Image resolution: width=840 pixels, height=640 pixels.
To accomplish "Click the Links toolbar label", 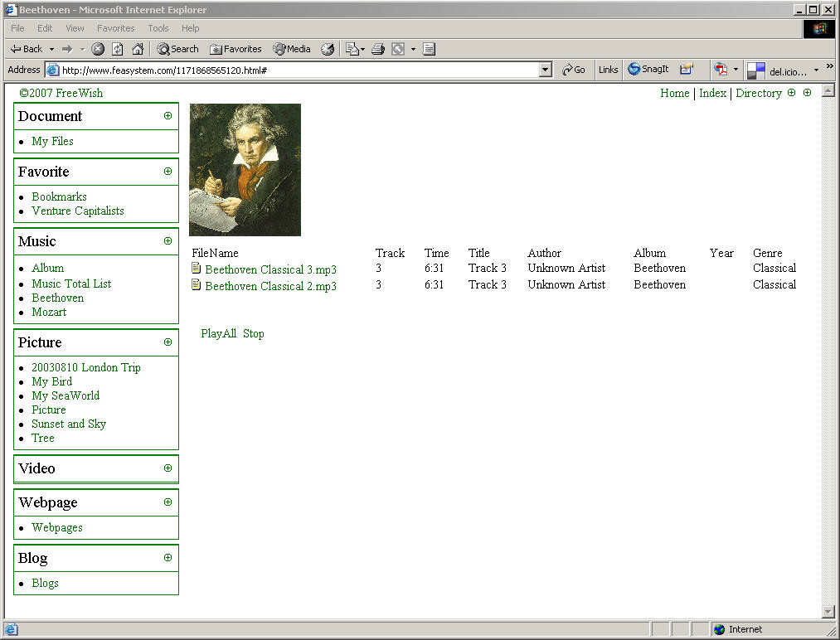I will pyautogui.click(x=608, y=70).
